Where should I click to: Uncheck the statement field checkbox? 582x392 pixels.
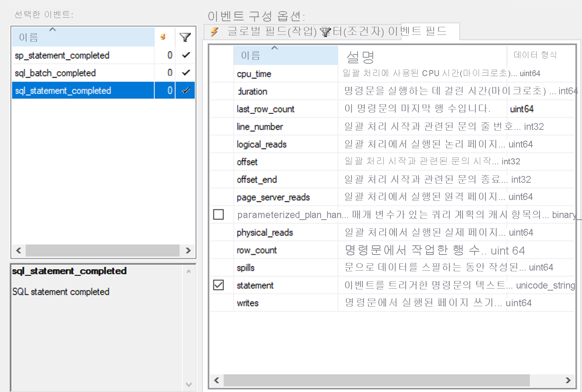[x=218, y=285]
